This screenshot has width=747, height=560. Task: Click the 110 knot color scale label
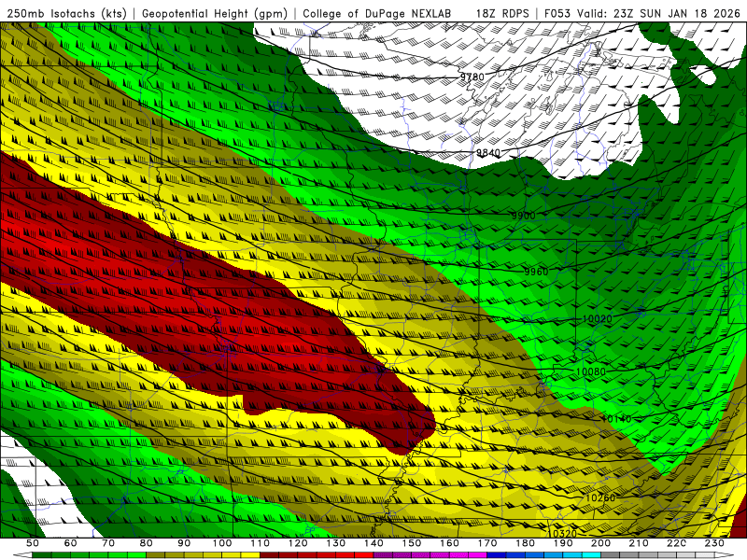pos(261,543)
